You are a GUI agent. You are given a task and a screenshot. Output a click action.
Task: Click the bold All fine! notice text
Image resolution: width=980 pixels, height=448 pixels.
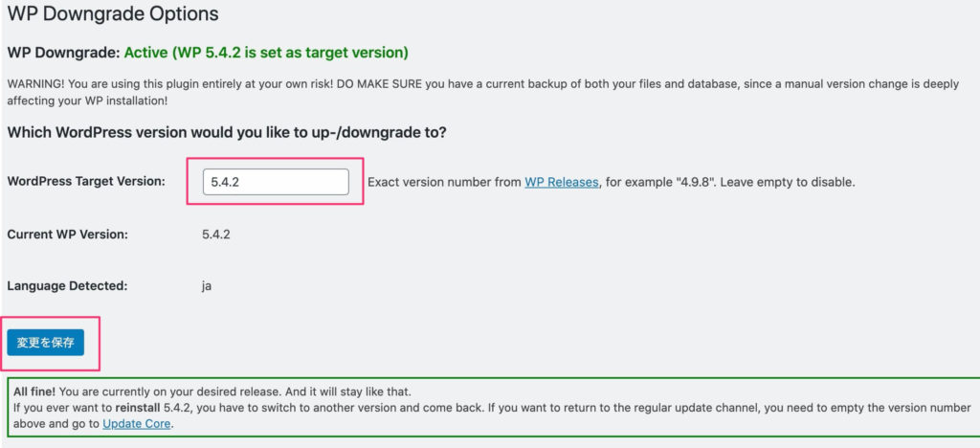(x=34, y=392)
